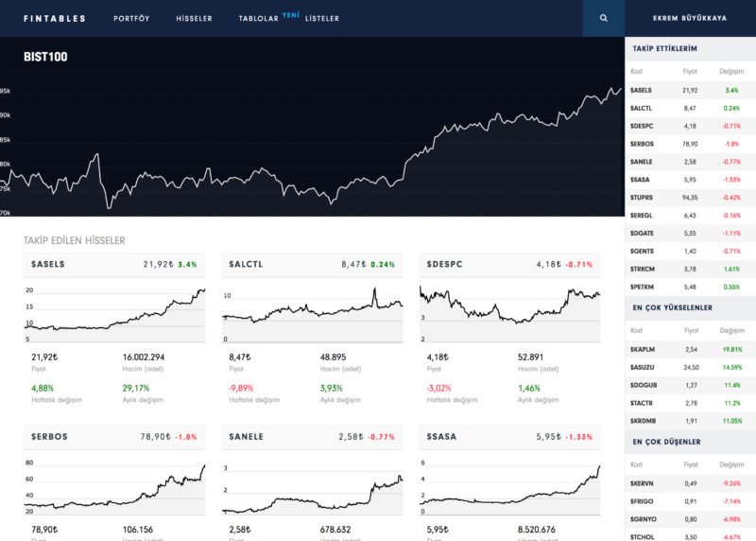This screenshot has height=541, width=756.
Task: Open the $DESPC stock card title
Action: (445, 264)
